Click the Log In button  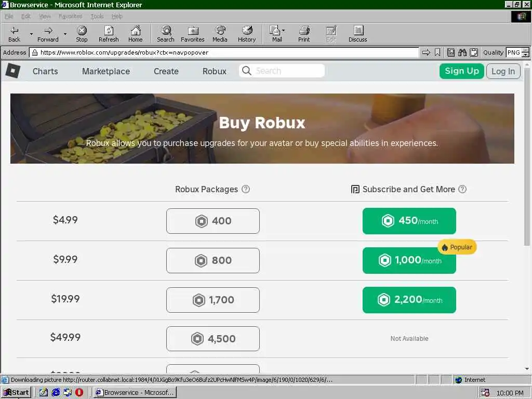pyautogui.click(x=503, y=71)
